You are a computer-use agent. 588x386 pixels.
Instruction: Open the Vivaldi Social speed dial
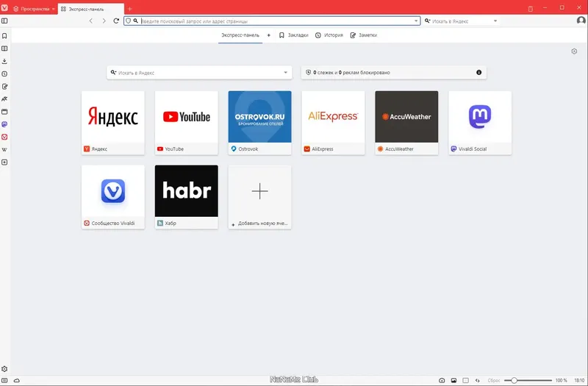point(480,123)
